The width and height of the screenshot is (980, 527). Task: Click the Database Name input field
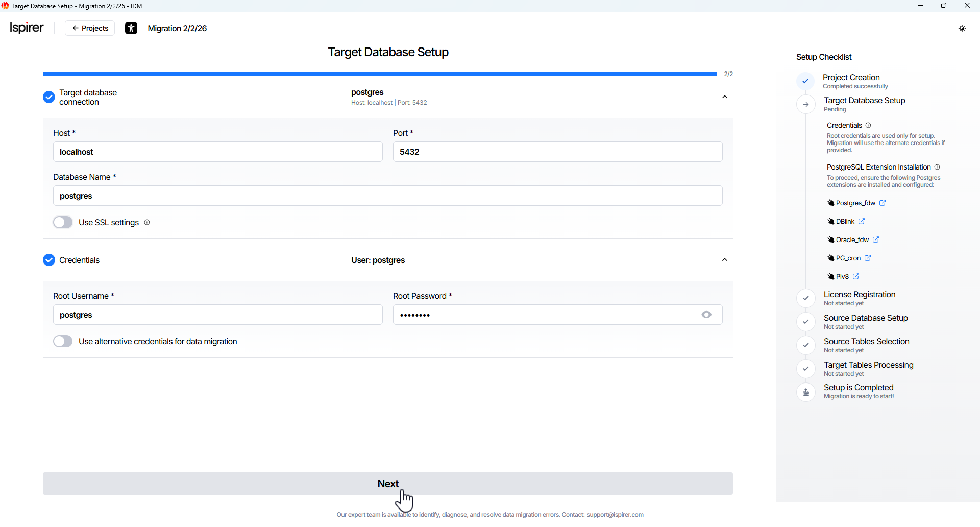point(387,196)
